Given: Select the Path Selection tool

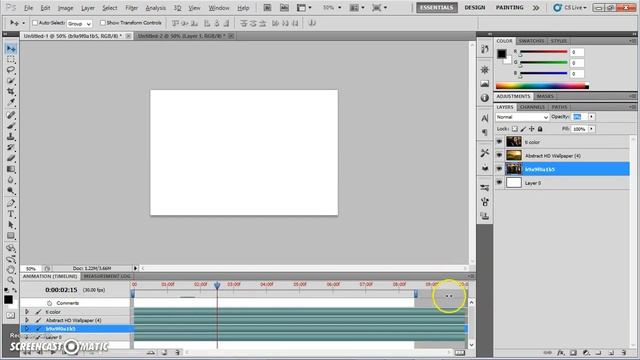Looking at the screenshot, I should pyautogui.click(x=11, y=225).
